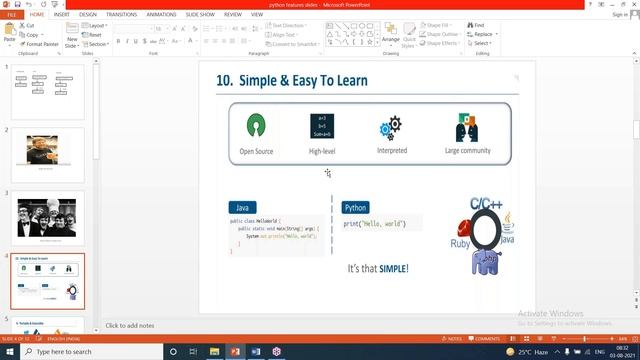Click the Redo/Repeat icon in the quick access toolbar
Image resolution: width=640 pixels, height=360 pixels.
pyautogui.click(x=43, y=4)
